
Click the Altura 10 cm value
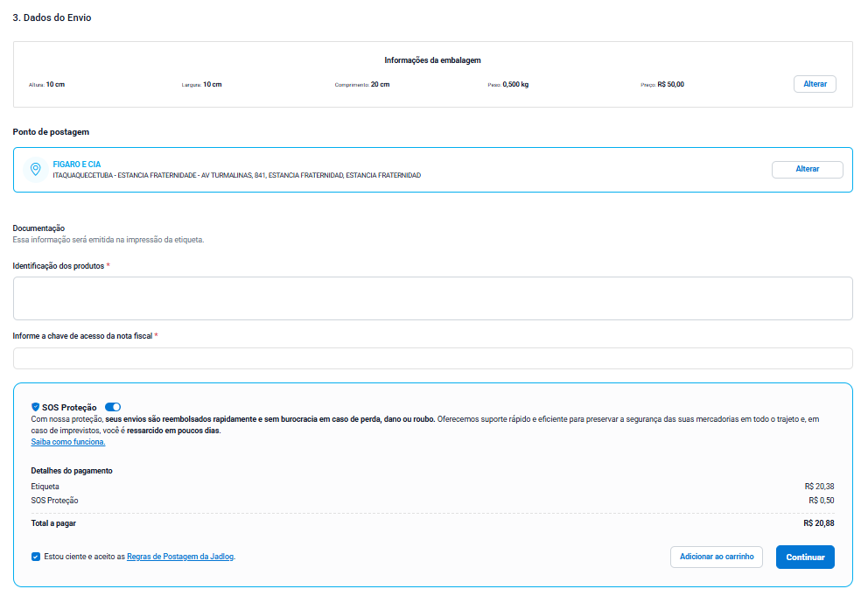(55, 85)
